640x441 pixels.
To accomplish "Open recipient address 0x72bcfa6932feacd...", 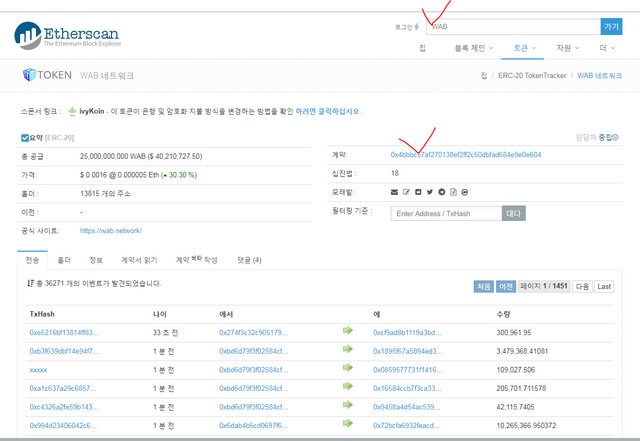I will tap(407, 425).
